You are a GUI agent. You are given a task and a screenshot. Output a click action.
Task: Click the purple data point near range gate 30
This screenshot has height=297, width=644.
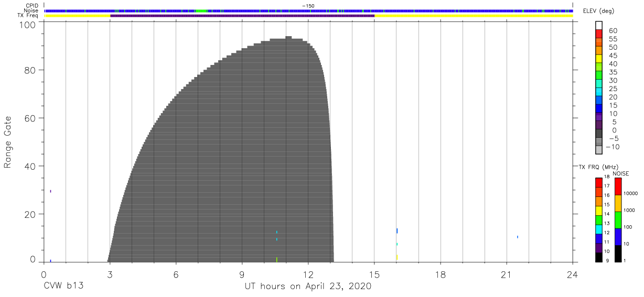point(50,191)
